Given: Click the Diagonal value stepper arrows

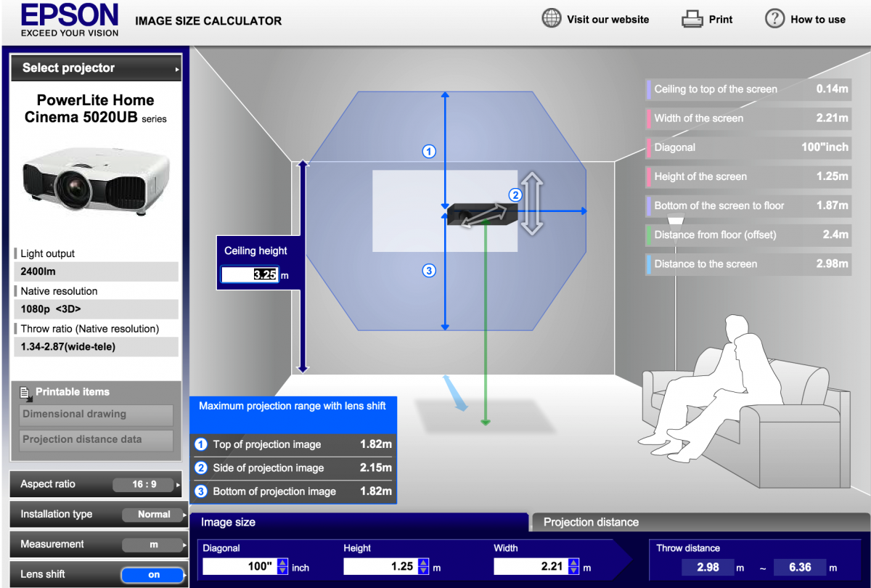Looking at the screenshot, I should (x=282, y=567).
